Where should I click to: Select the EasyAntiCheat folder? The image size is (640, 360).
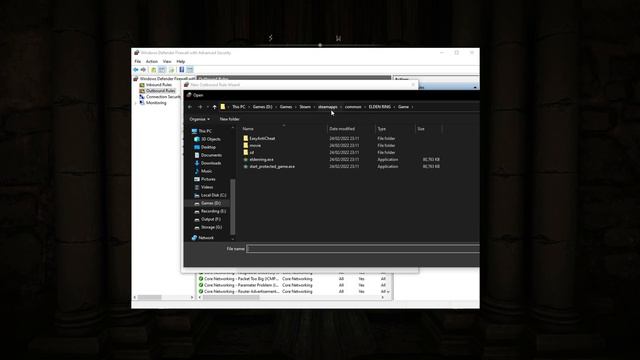click(262, 138)
